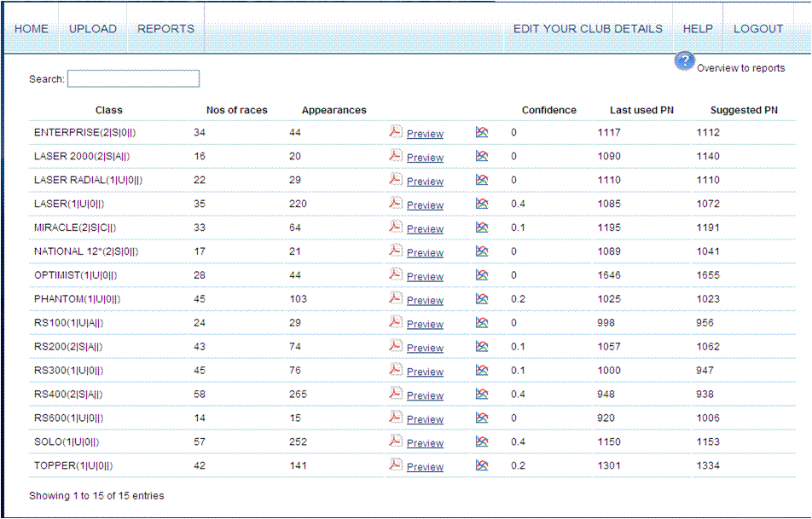Click the OPTIMIST row PDF icon
812x519 pixels.
click(396, 274)
